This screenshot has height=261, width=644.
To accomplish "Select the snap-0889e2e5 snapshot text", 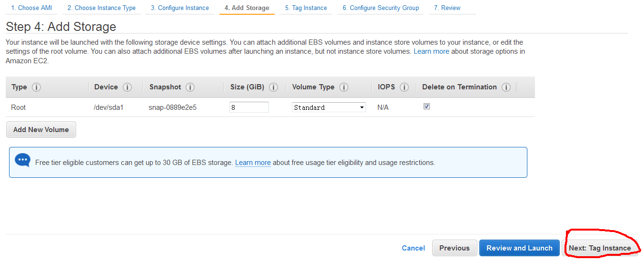I will point(172,107).
